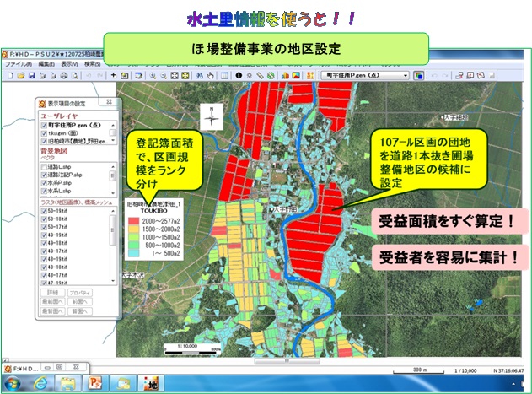Viewport: 532px width, 394px height.
Task: Click the 背面へ button
Action: 80,311
